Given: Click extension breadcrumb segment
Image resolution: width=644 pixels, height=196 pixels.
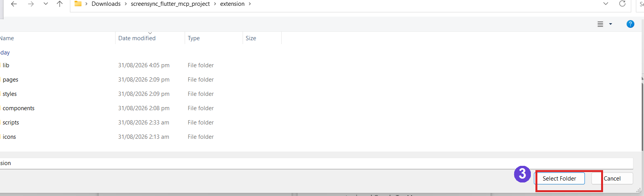Looking at the screenshot, I should [x=232, y=4].
